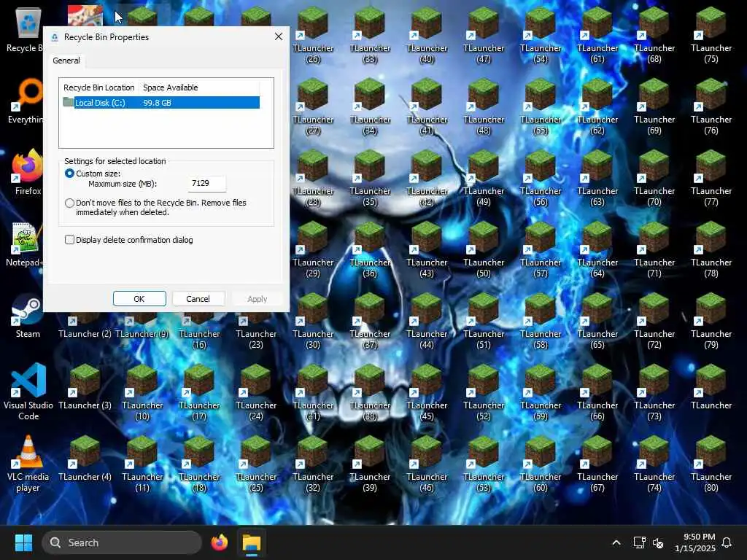Select TLauncher (72) desktop icon
This screenshot has height=560, width=747.
(654, 320)
